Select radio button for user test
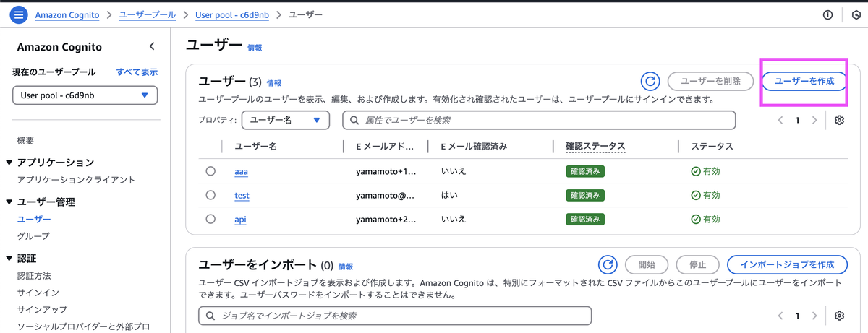Viewport: 868px width, 333px height. [x=210, y=195]
